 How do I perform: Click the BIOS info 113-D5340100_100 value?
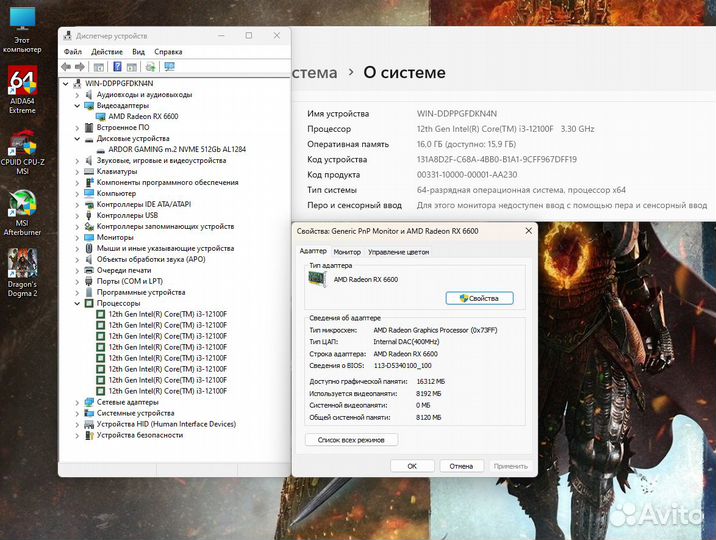[x=402, y=366]
